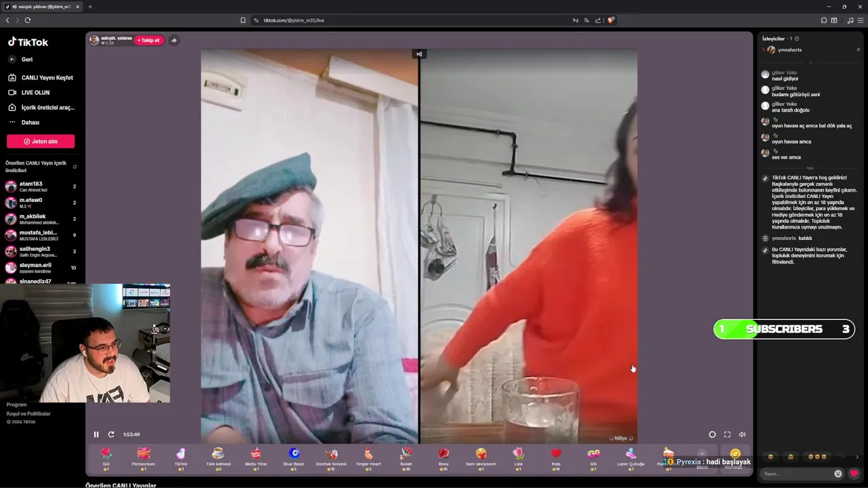Open the browser extensions puzzle icon
The height and width of the screenshot is (488, 868).
(824, 20)
